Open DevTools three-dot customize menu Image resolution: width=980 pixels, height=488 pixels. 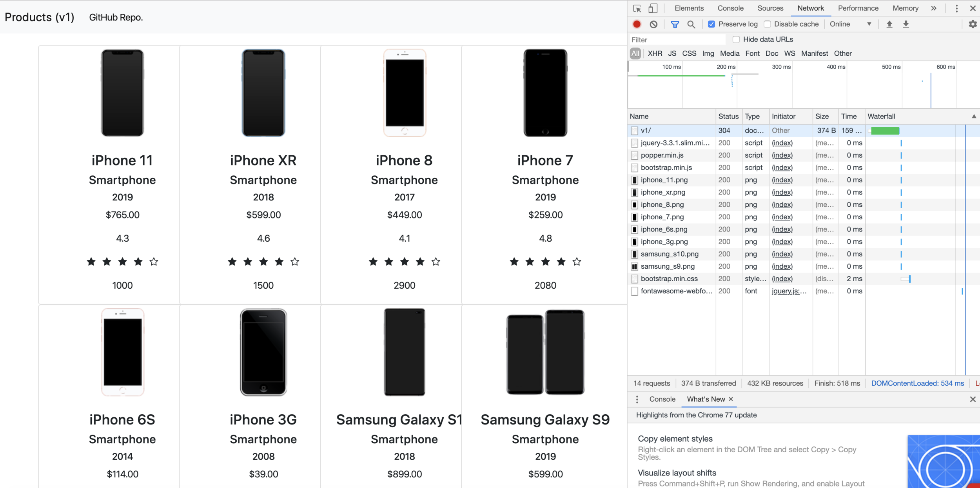[x=956, y=8]
